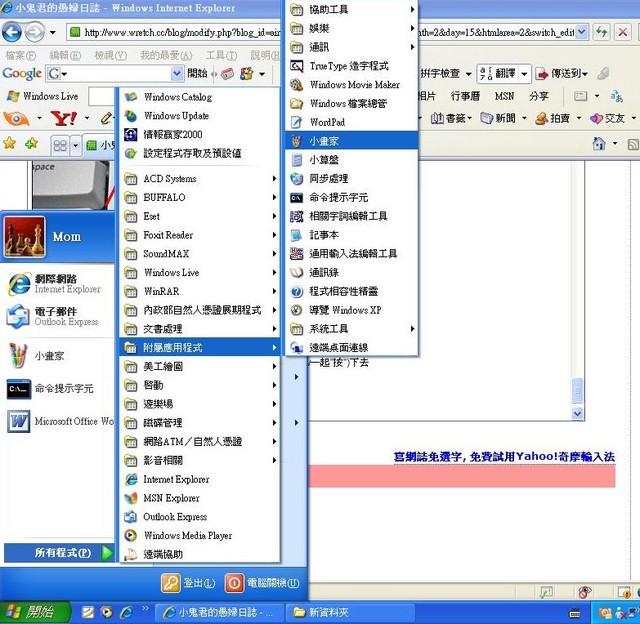Click 開始 search button in Google toolbar
640x624 pixels.
197,73
